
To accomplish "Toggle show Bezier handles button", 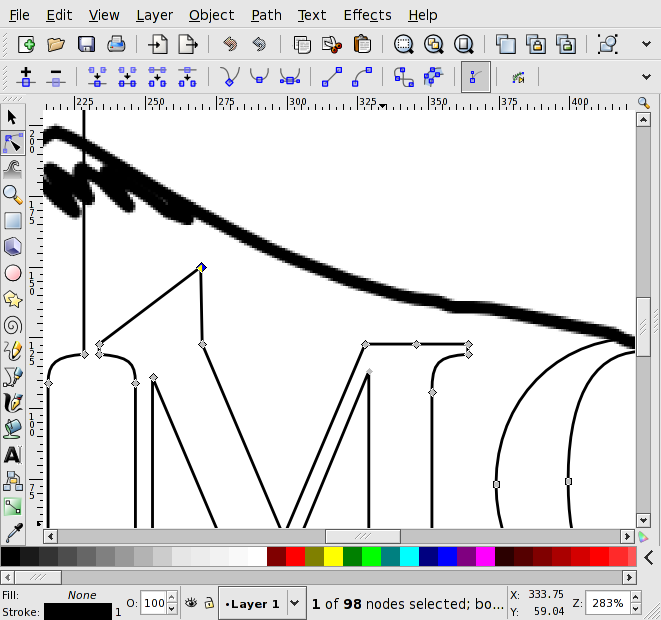I will click(x=476, y=77).
